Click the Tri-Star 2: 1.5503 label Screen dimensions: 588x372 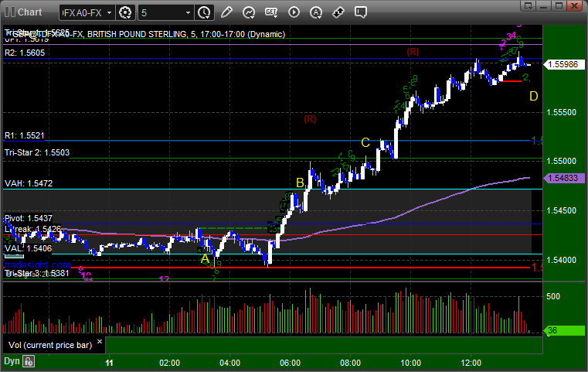click(37, 152)
